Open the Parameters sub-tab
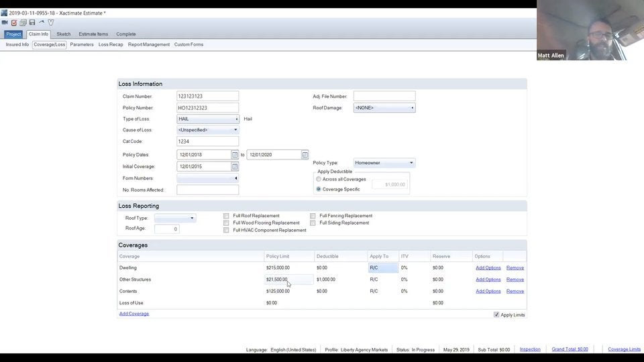The height and width of the screenshot is (362, 644). click(x=82, y=45)
